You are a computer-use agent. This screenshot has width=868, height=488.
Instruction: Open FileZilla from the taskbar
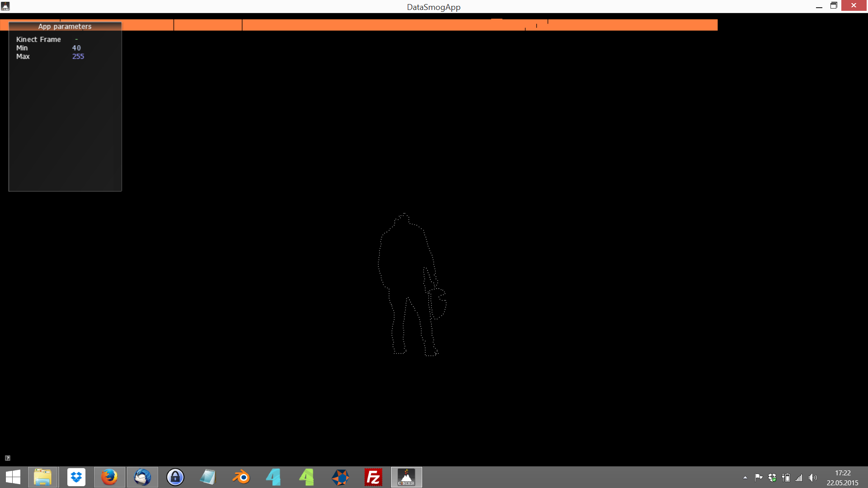click(x=373, y=477)
